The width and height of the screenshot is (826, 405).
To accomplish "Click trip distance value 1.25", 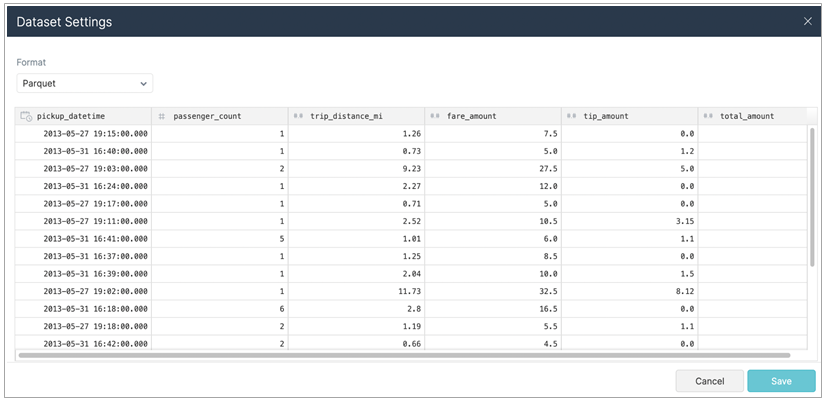I will click(x=412, y=256).
